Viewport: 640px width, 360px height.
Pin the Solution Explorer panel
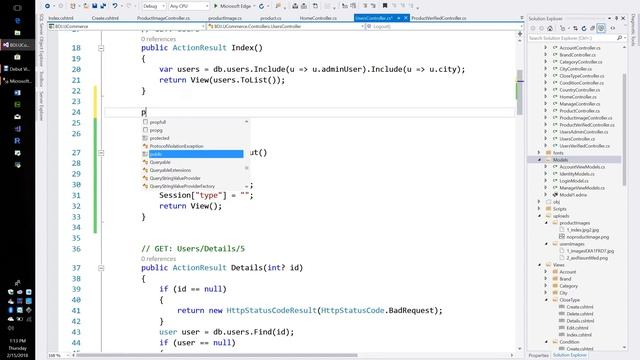pos(616,18)
